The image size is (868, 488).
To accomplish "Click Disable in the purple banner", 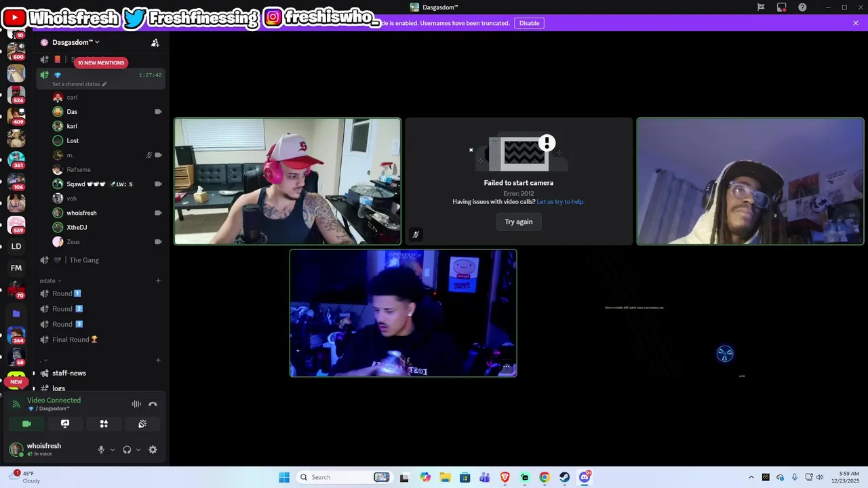I will coord(529,23).
